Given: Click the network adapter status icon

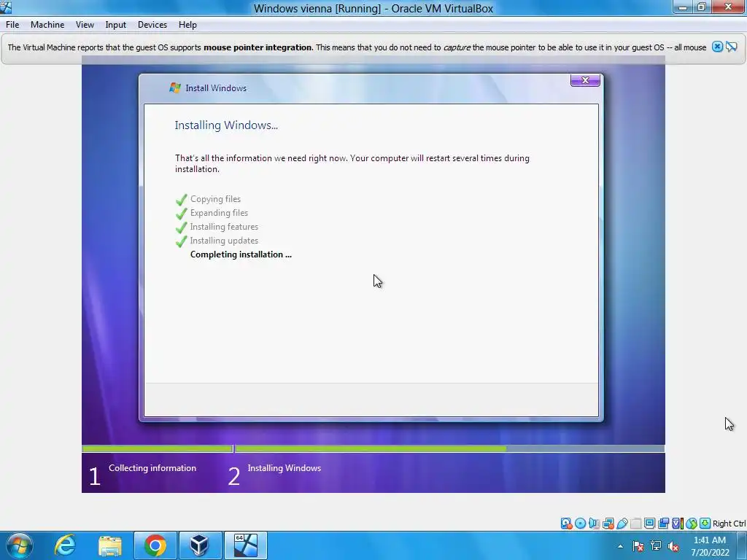Looking at the screenshot, I should [608, 524].
